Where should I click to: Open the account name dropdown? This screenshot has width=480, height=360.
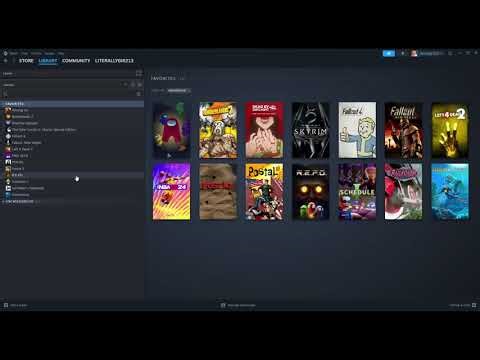point(432,53)
